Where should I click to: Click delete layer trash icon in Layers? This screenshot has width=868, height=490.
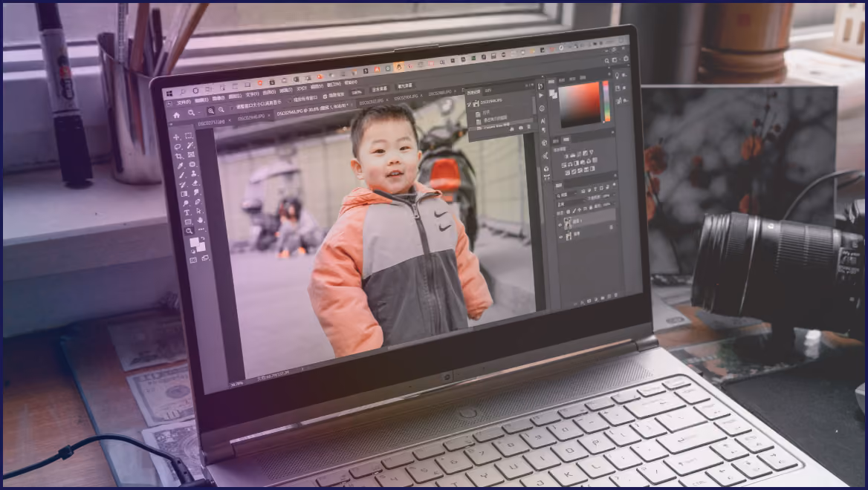(x=615, y=295)
